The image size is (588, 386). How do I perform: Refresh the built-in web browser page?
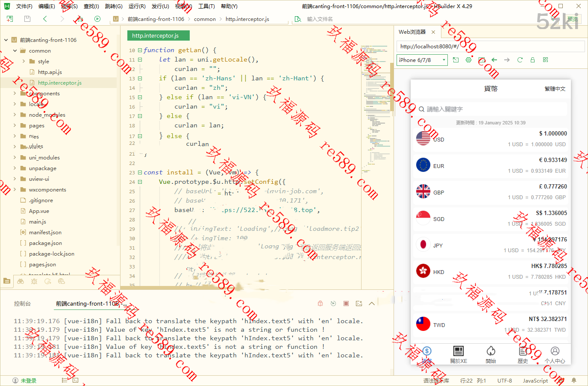pyautogui.click(x=520, y=60)
